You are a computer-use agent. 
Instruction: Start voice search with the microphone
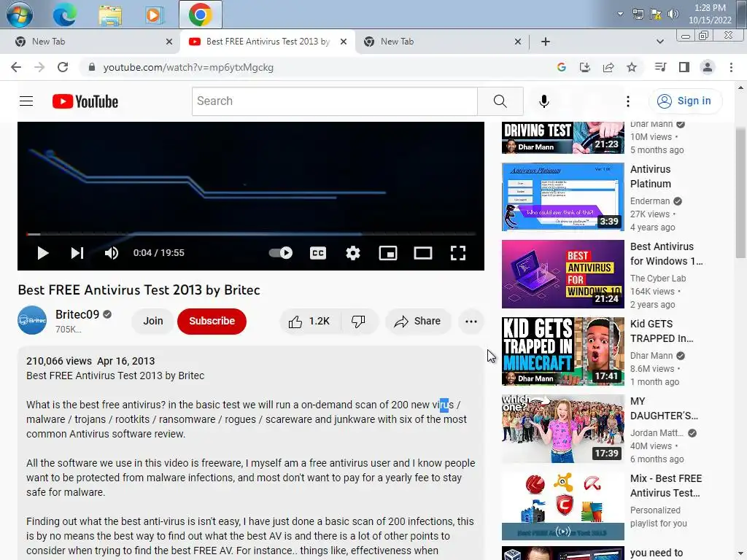pyautogui.click(x=543, y=101)
